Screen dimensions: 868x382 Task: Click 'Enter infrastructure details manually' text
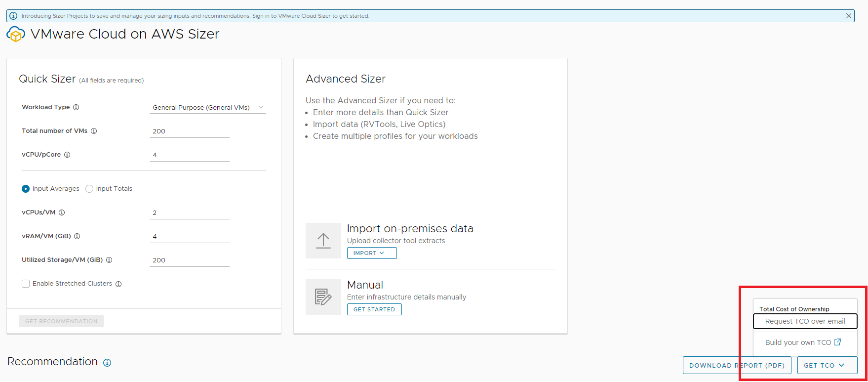click(x=406, y=297)
